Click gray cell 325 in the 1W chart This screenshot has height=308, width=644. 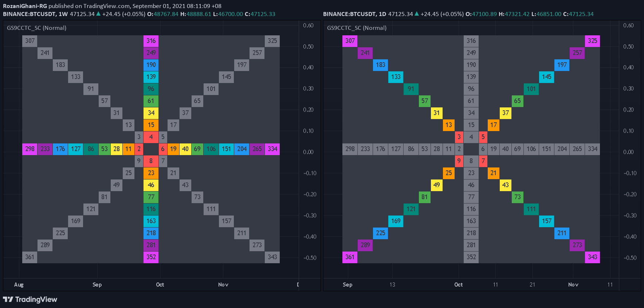click(272, 41)
